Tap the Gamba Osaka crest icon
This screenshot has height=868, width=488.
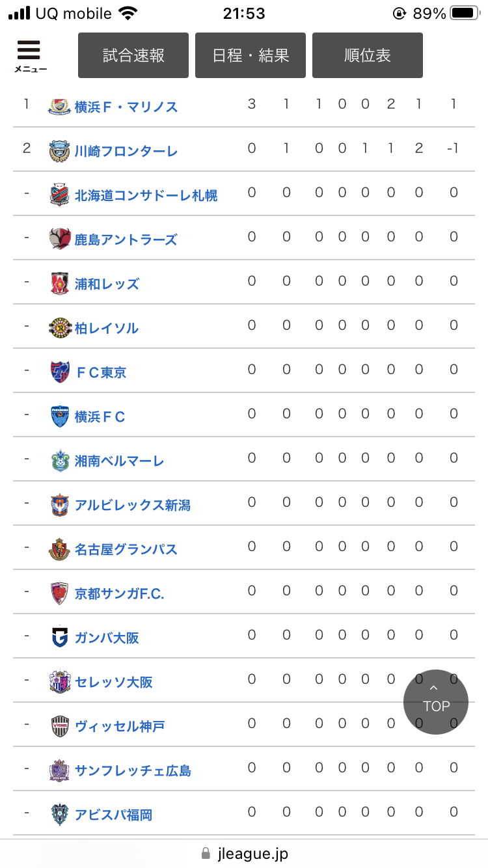pyautogui.click(x=59, y=638)
